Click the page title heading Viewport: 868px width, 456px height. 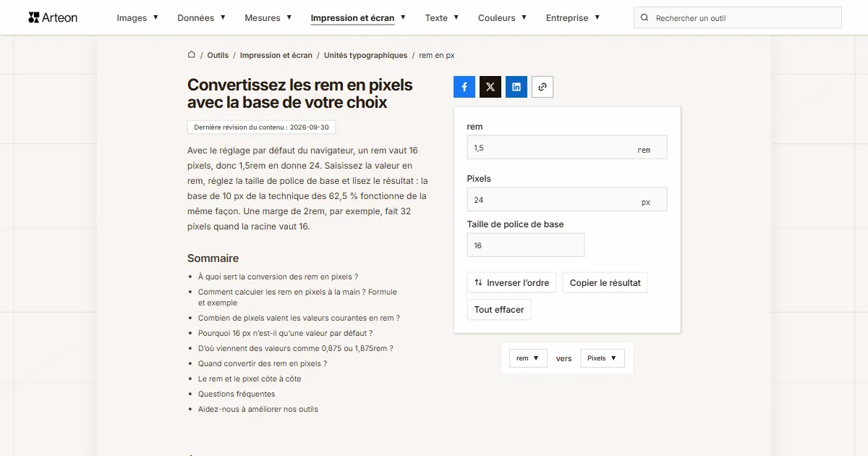(x=300, y=94)
